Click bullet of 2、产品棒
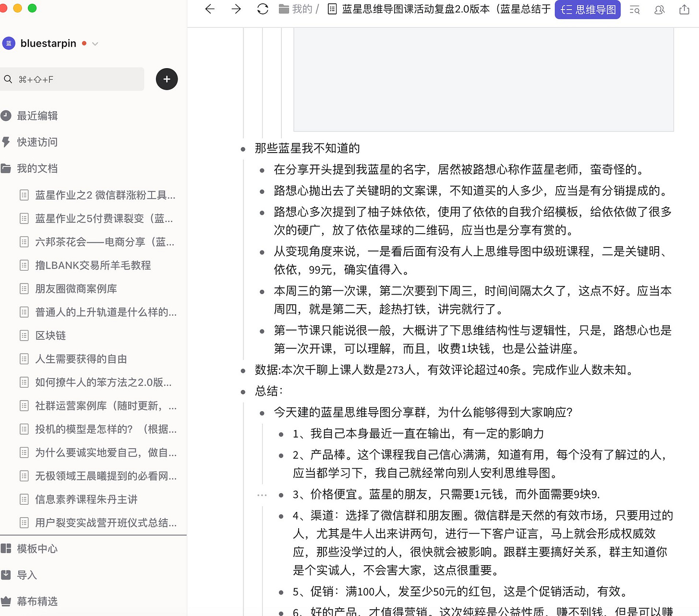The width and height of the screenshot is (699, 616). point(281,456)
